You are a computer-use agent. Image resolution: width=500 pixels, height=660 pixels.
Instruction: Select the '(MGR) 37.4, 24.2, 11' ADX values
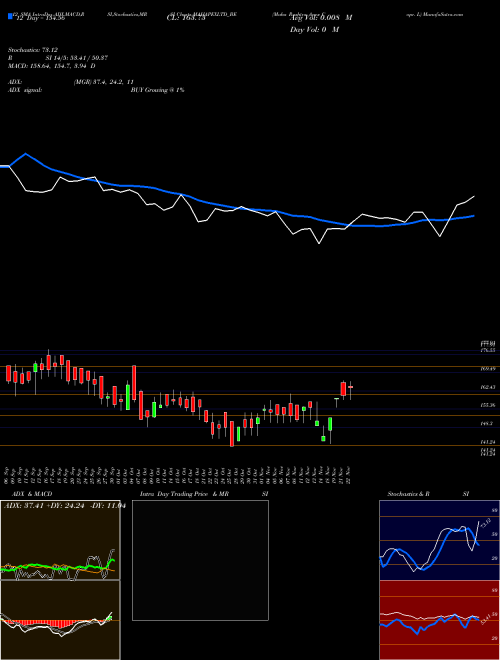point(104,82)
